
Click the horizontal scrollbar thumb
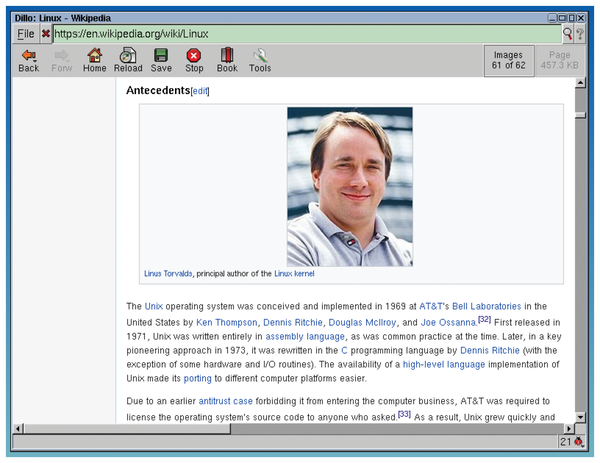(127, 429)
